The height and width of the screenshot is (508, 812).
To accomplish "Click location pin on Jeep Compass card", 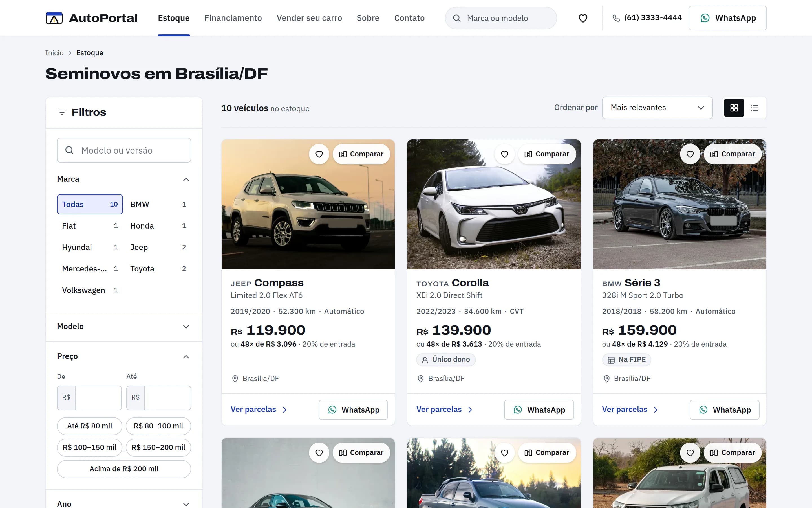I will point(235,379).
